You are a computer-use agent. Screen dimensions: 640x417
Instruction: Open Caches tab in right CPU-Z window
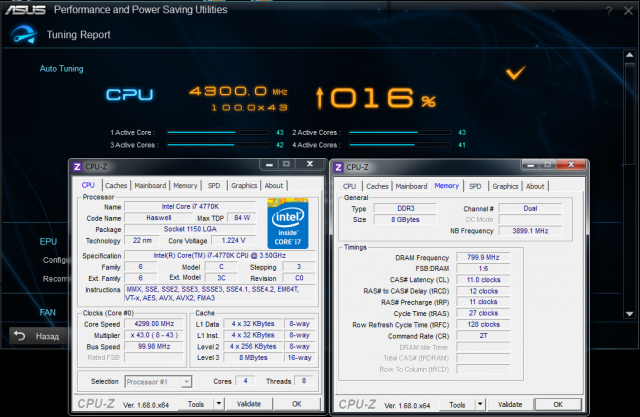click(377, 186)
